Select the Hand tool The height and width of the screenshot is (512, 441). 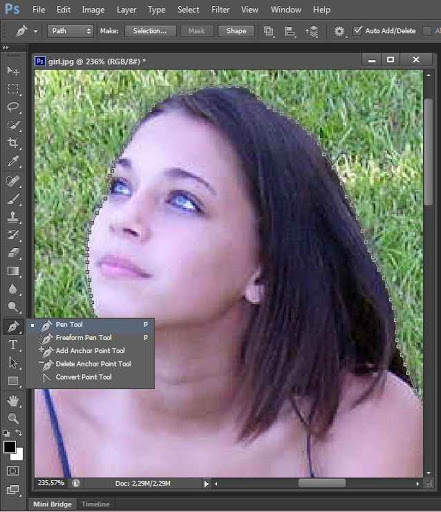point(13,400)
